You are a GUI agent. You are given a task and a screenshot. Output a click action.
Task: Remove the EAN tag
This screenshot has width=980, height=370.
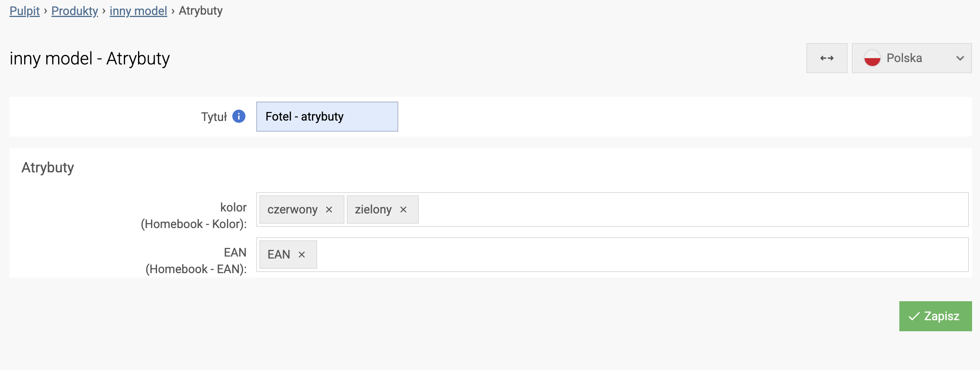coord(302,255)
